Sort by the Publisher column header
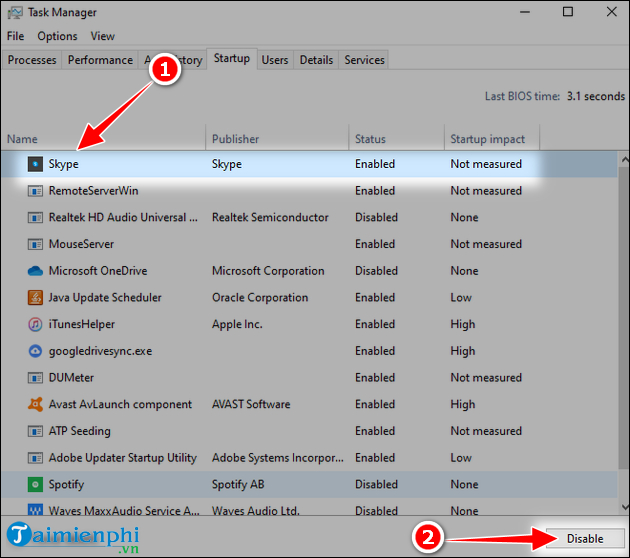 (x=277, y=139)
